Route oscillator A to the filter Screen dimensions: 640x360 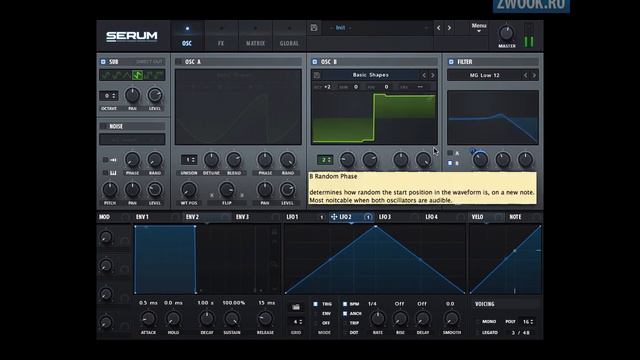450,153
